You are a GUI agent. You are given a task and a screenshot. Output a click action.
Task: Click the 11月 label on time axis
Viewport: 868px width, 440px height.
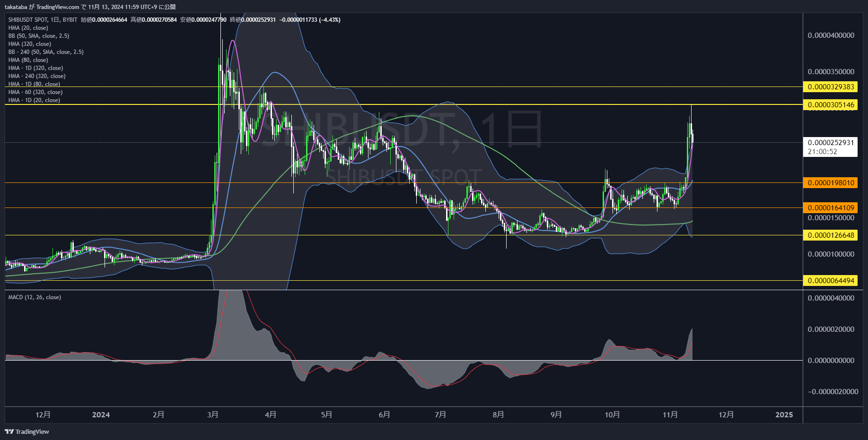tap(670, 415)
